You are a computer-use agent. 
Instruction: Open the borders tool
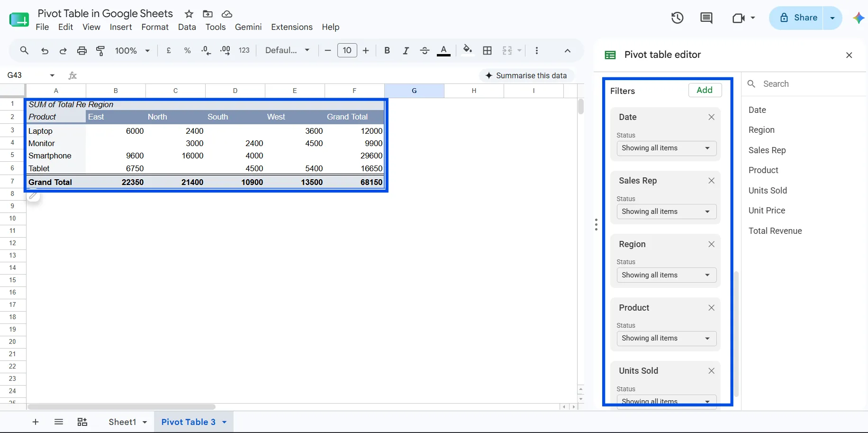[487, 51]
